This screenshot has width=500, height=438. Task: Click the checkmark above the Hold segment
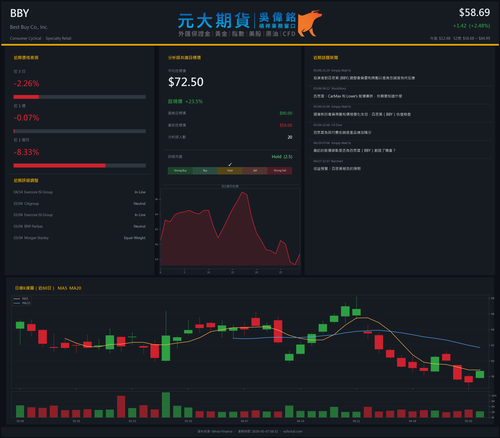tap(230, 165)
